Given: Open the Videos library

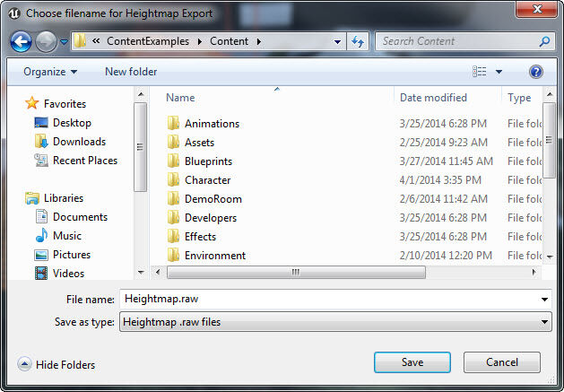Looking at the screenshot, I should 68,274.
